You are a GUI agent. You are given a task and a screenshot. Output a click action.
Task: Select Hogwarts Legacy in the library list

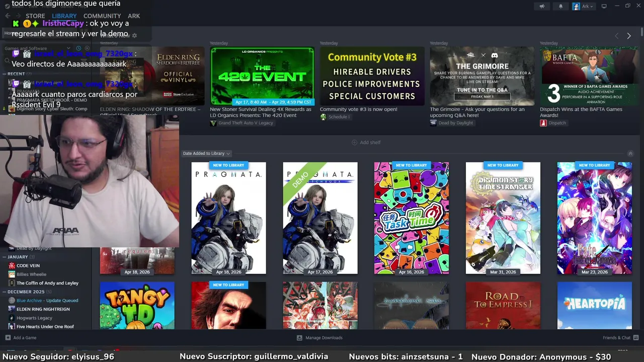point(34,318)
